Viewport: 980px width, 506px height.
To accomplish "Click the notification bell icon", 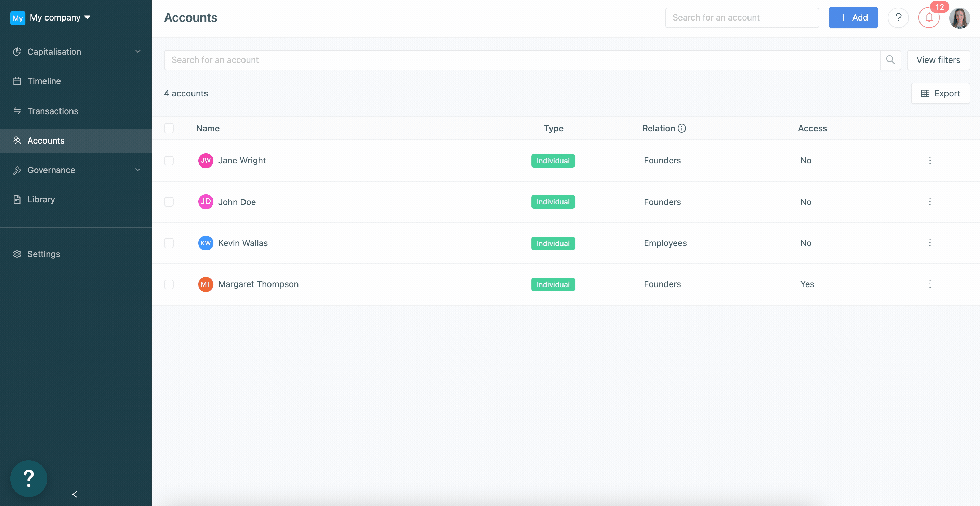I will coord(929,17).
